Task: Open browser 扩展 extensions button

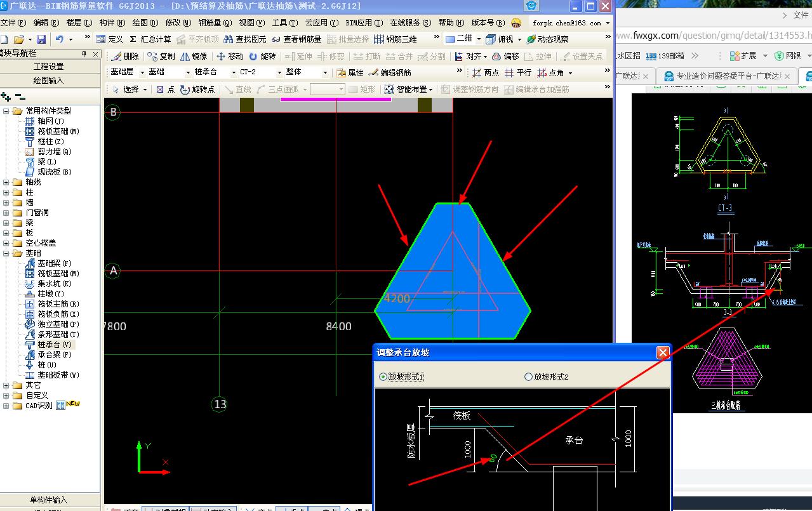Action: point(744,56)
